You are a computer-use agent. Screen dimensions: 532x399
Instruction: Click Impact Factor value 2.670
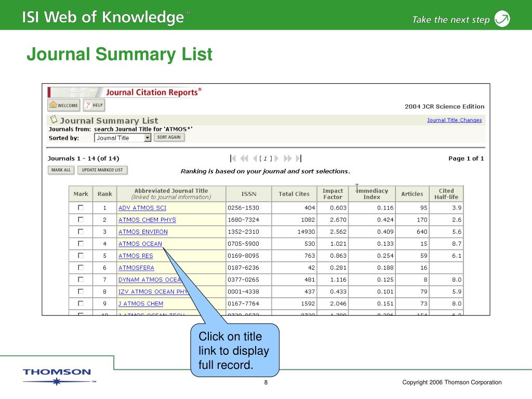(338, 220)
